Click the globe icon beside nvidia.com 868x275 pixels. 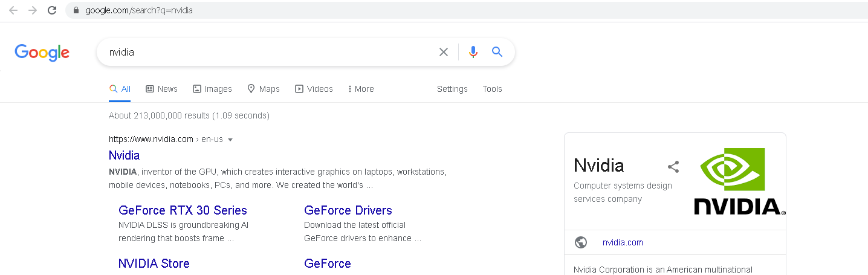(x=581, y=242)
